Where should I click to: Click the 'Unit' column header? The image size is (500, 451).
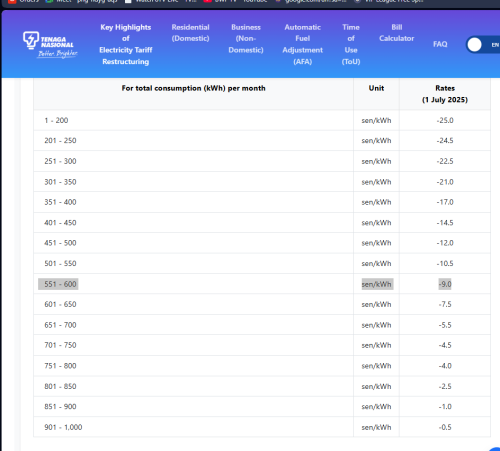pyautogui.click(x=376, y=88)
